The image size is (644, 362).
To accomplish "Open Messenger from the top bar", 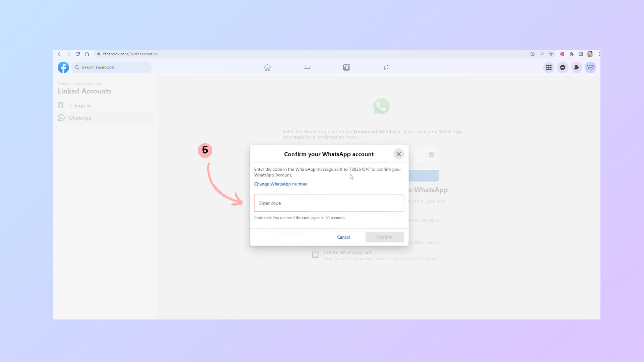I will 562,67.
